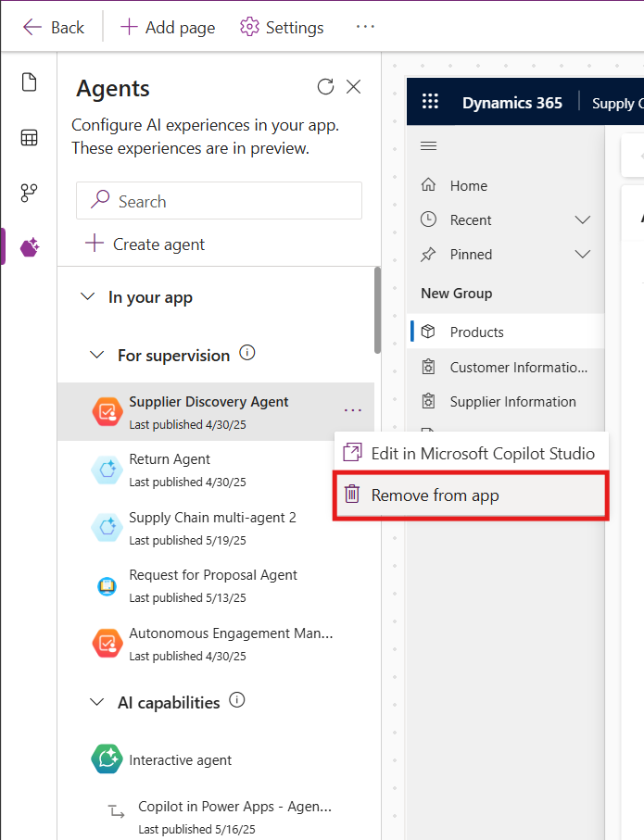Select Copilot in Power Apps - Agen... item

[216, 817]
